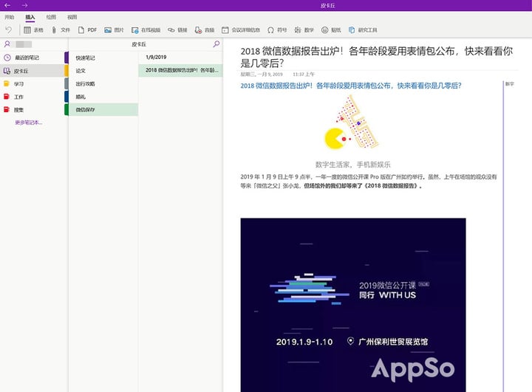This screenshot has width=532, height=392.
Task: Open the 搜集 notebook
Action: [x=33, y=109]
